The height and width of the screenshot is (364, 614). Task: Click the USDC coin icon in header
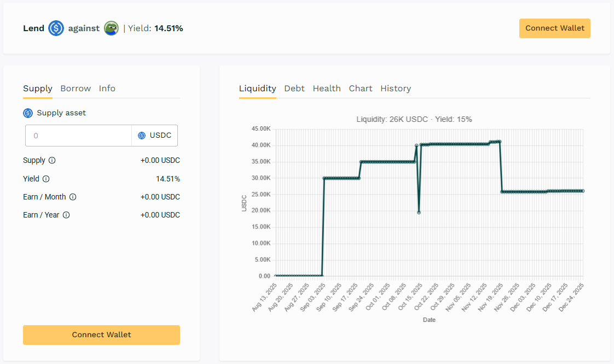point(56,28)
